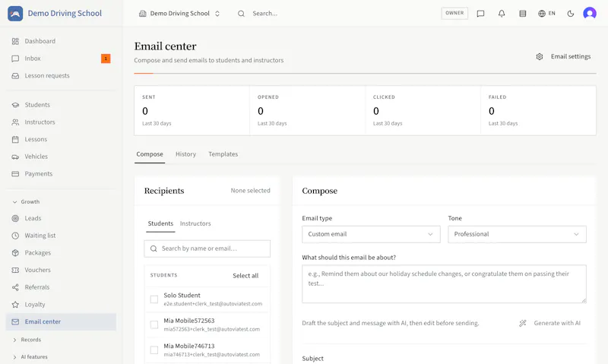Viewport: 608px width, 364px height.
Task: Toggle dark mode with the moon icon
Action: [571, 14]
